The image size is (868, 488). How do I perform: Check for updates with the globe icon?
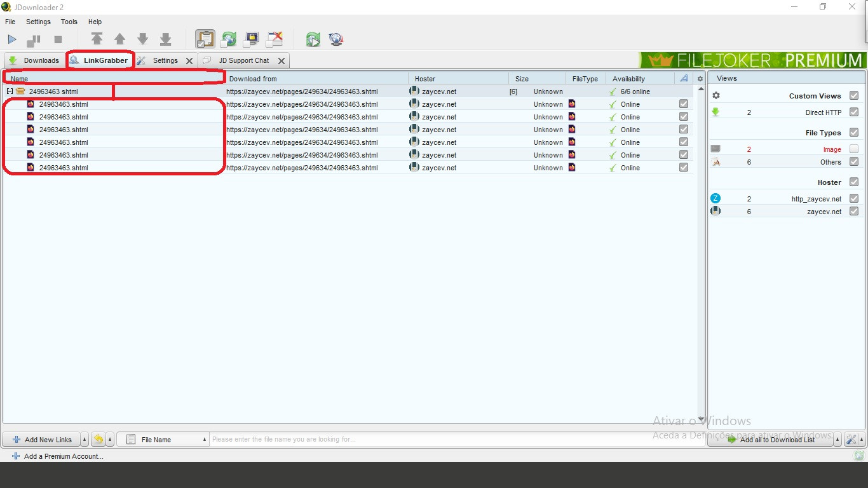[x=336, y=39]
